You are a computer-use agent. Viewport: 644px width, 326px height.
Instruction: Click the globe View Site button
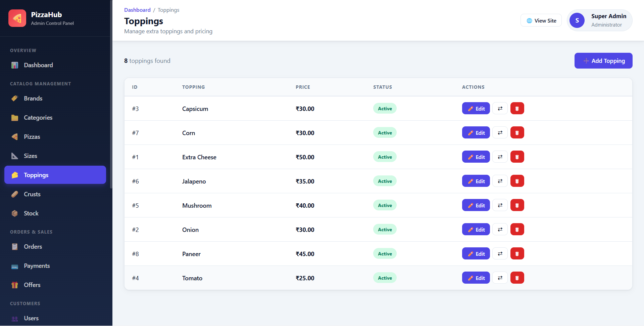click(x=541, y=21)
